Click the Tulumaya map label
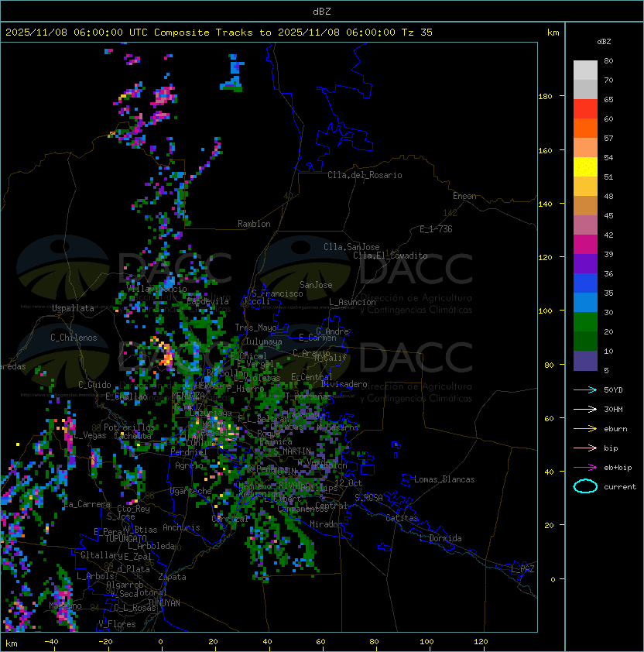This screenshot has height=652, width=644. (x=264, y=341)
